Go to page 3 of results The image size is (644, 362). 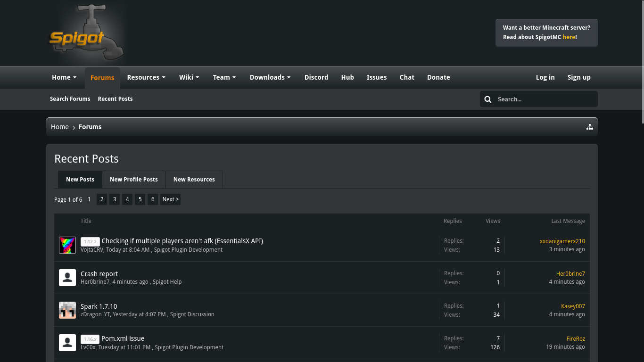[115, 199]
